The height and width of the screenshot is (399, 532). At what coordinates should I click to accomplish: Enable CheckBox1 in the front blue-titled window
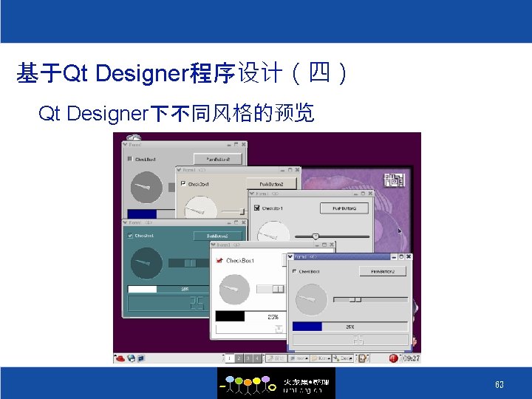(294, 271)
